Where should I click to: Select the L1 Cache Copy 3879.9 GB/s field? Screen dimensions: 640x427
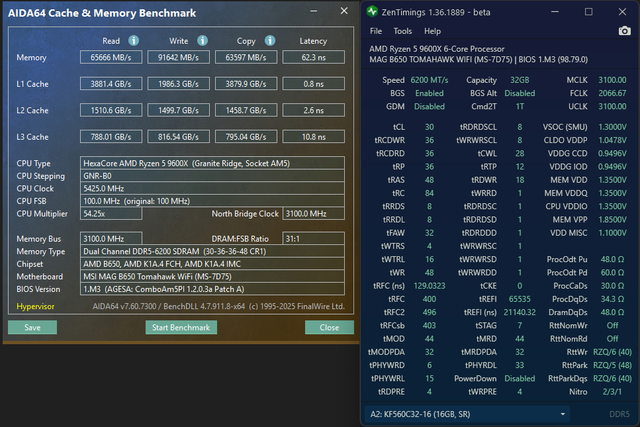coord(246,84)
